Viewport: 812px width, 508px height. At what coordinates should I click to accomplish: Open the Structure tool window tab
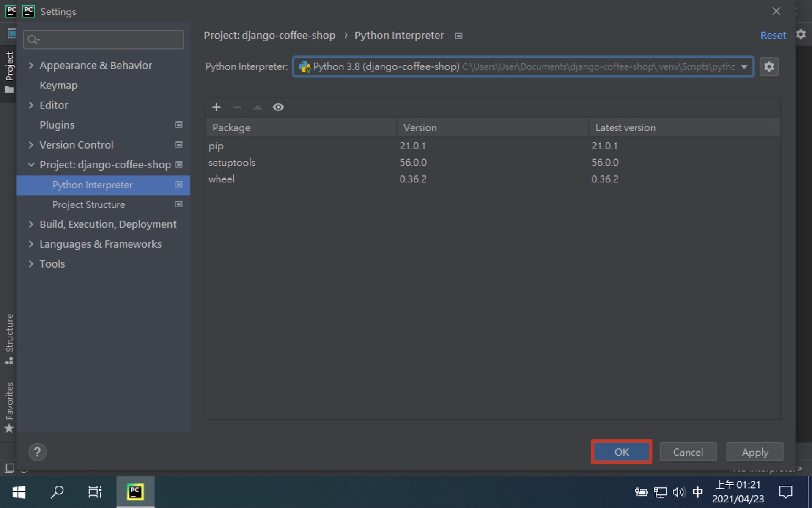pos(9,339)
